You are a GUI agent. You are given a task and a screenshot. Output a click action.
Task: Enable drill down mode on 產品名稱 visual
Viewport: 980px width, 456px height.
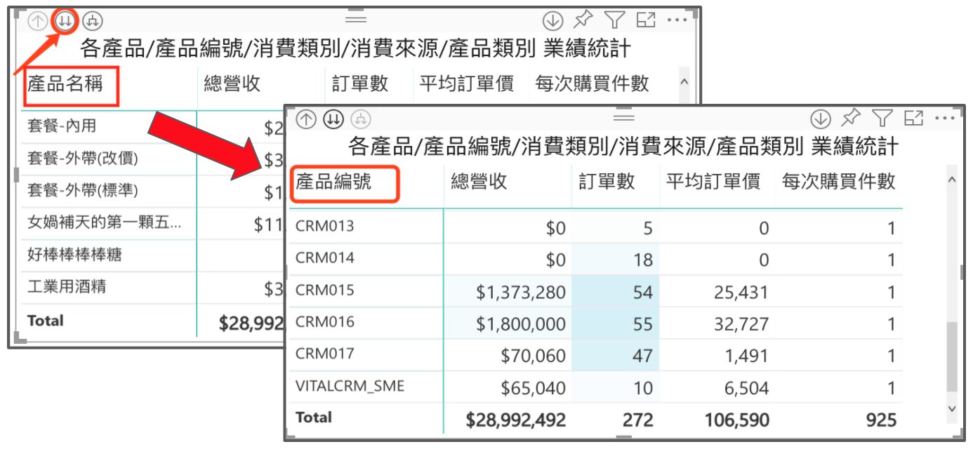(553, 20)
